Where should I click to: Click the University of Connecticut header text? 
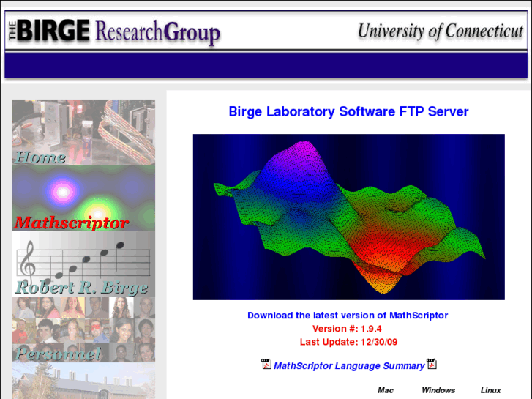(x=441, y=31)
